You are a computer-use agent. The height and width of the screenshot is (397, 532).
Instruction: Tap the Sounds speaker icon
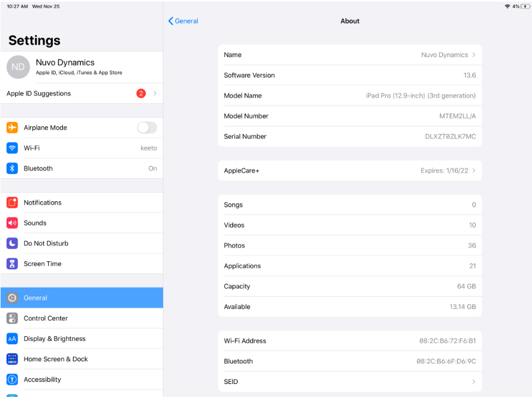click(x=12, y=223)
